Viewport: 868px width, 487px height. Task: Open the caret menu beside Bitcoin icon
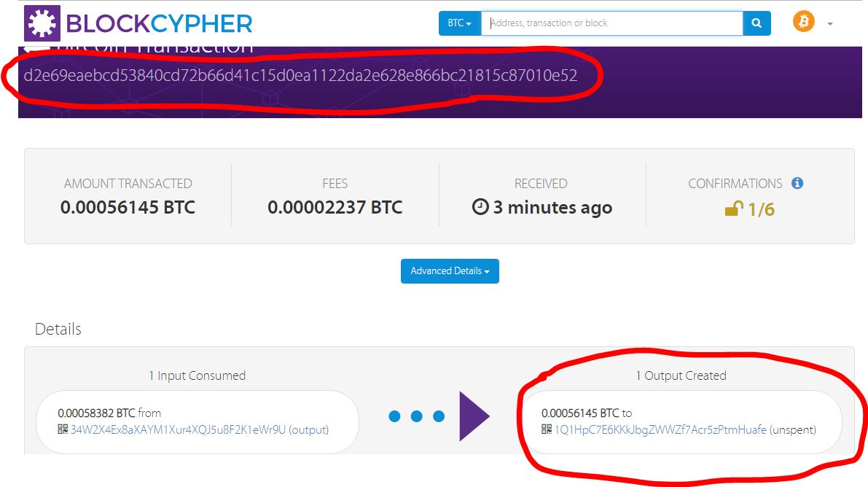point(830,24)
